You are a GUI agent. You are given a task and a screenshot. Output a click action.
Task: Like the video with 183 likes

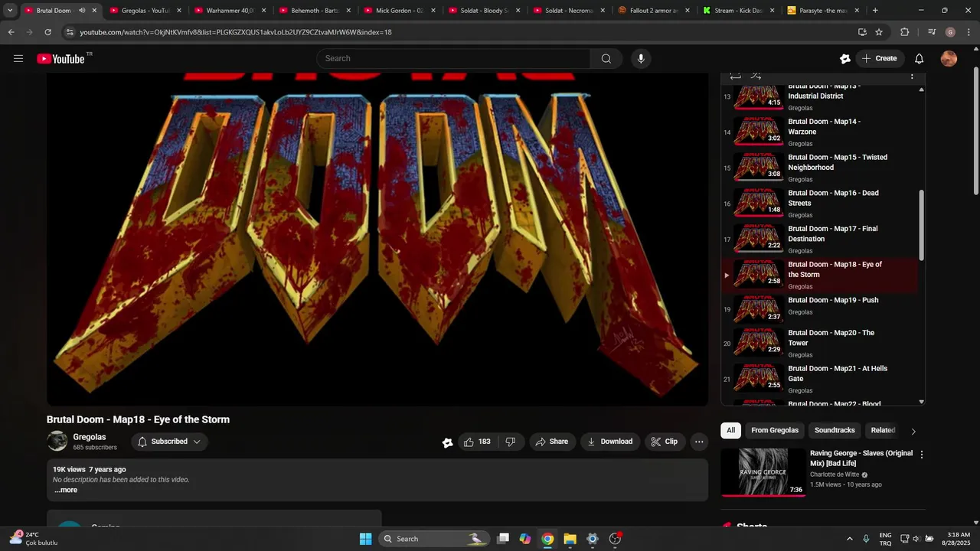click(477, 442)
